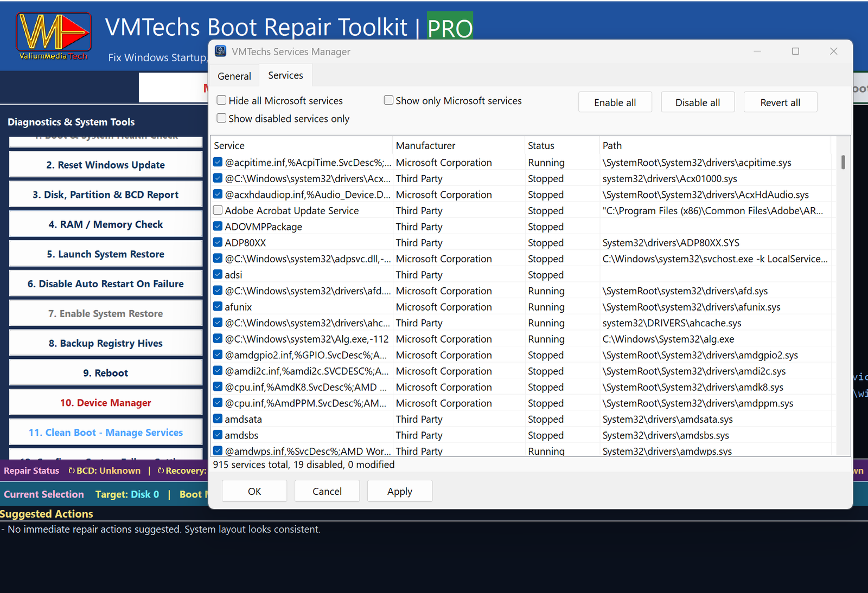Click the Diagnostics & System Tools heading

(71, 122)
